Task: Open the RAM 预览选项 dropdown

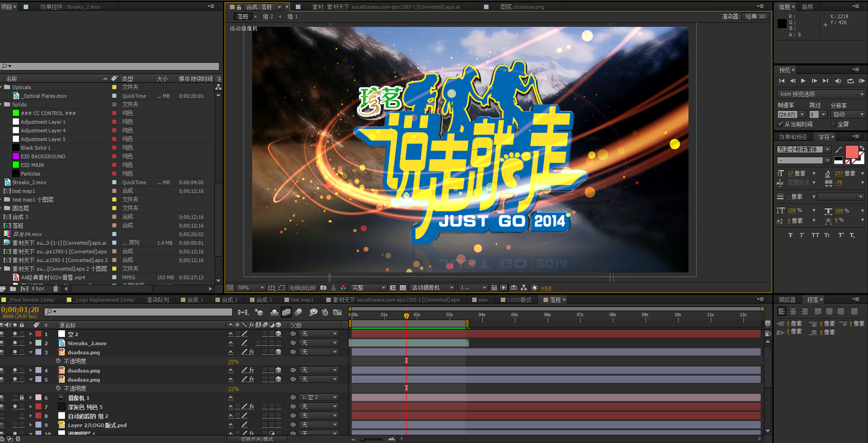Action: (x=821, y=94)
